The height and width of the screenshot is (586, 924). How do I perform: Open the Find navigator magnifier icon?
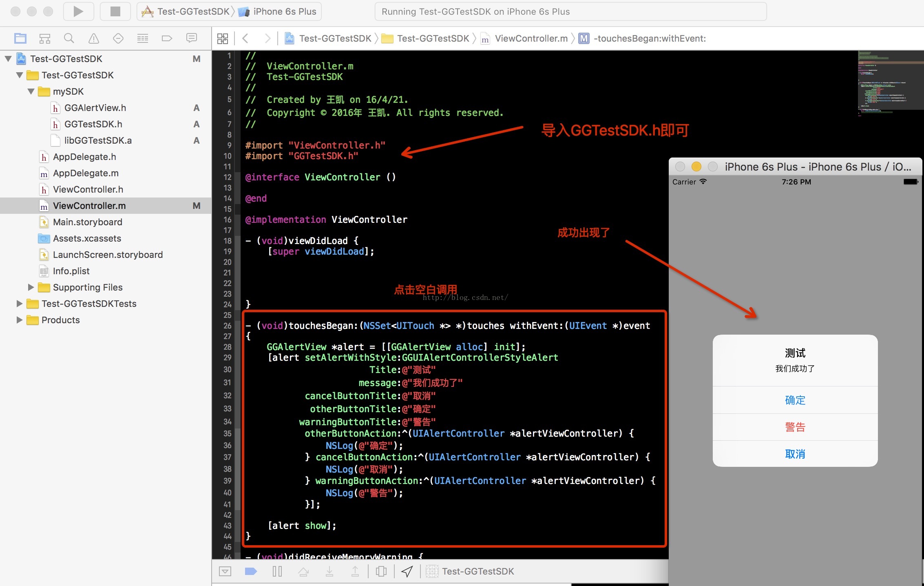(x=69, y=38)
